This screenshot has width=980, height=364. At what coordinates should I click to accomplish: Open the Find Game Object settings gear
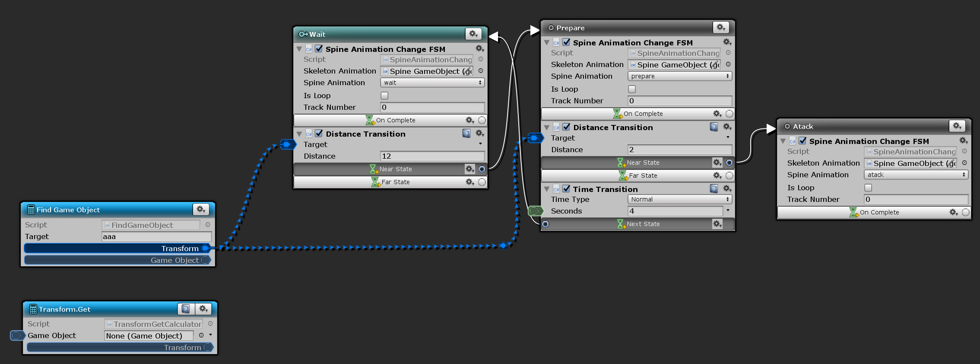tap(201, 209)
